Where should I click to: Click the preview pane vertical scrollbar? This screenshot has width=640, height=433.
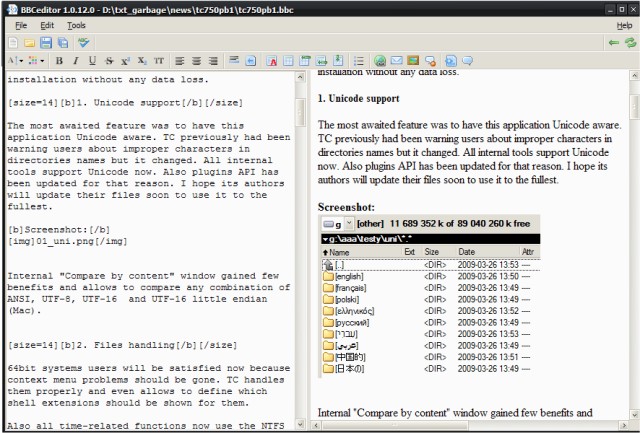coord(633,250)
